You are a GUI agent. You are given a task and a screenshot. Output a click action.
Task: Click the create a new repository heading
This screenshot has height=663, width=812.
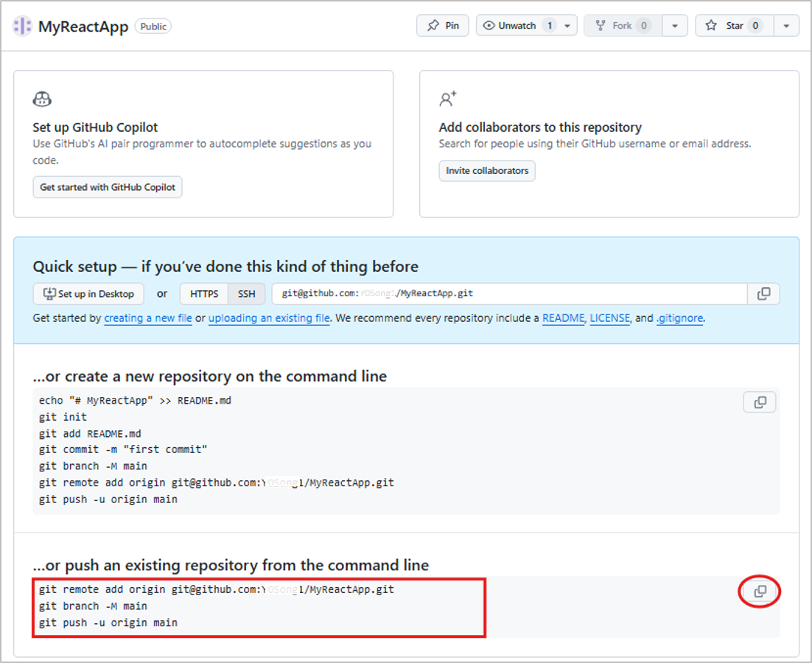click(210, 376)
